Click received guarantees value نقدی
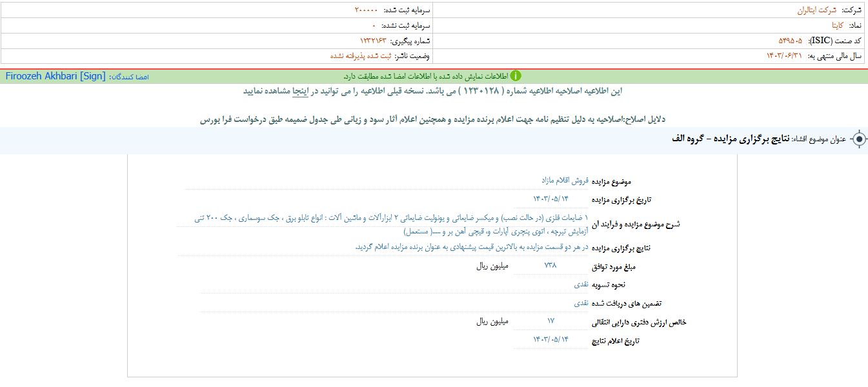Viewport: 868px width, 387px height. pyautogui.click(x=581, y=303)
